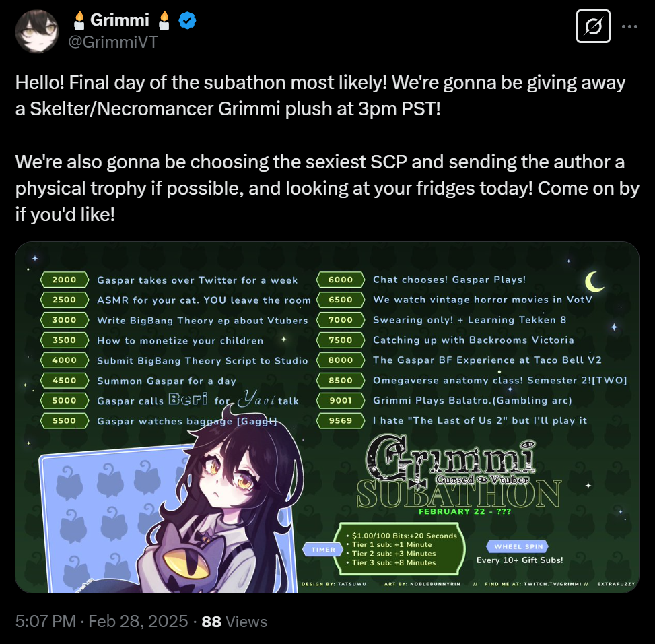Open the three-dot more options menu
This screenshot has height=644, width=655.
pyautogui.click(x=629, y=26)
